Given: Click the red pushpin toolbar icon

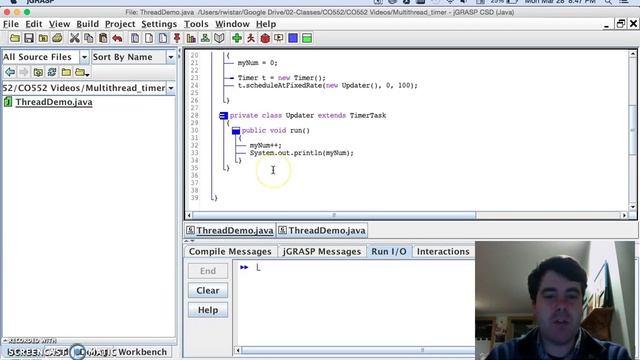Looking at the screenshot, I should click(177, 38).
